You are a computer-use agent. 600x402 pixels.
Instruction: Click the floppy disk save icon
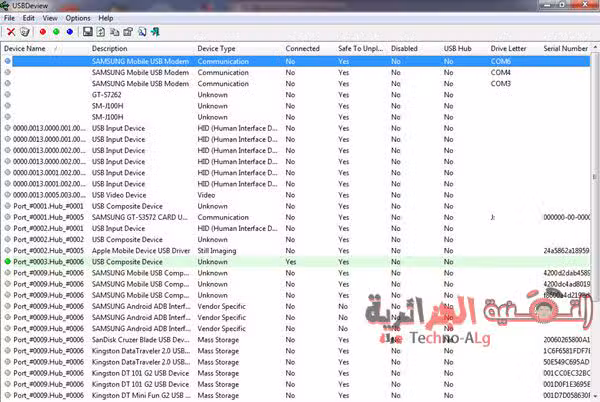(x=88, y=32)
